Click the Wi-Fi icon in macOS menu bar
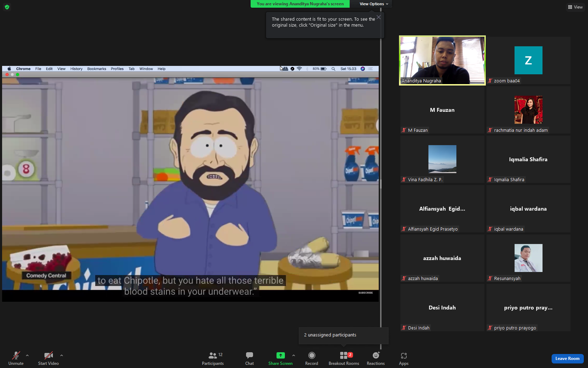The image size is (588, 368). pyautogui.click(x=299, y=69)
